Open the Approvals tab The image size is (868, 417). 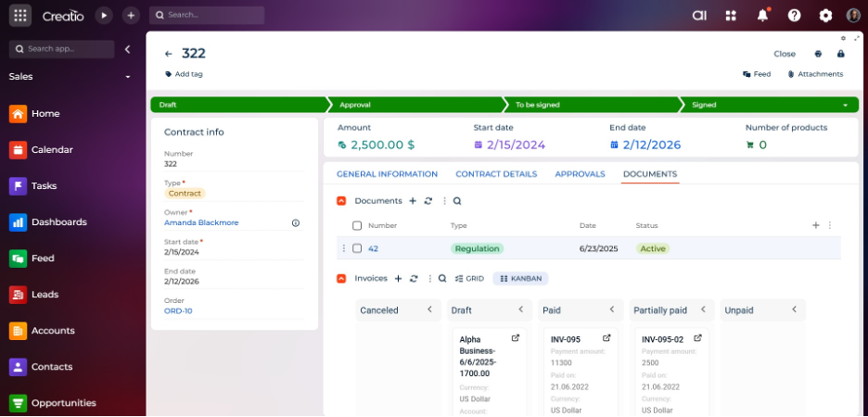(x=580, y=174)
